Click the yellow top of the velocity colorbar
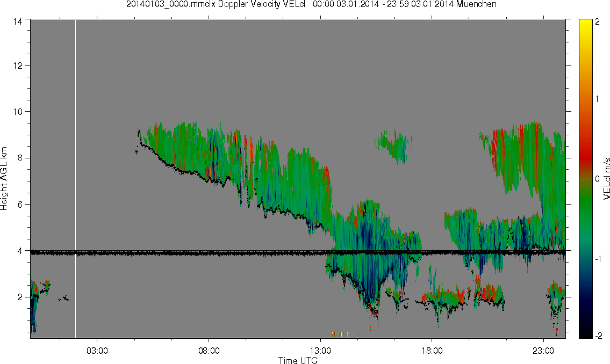This screenshot has width=610, height=364. (x=585, y=24)
